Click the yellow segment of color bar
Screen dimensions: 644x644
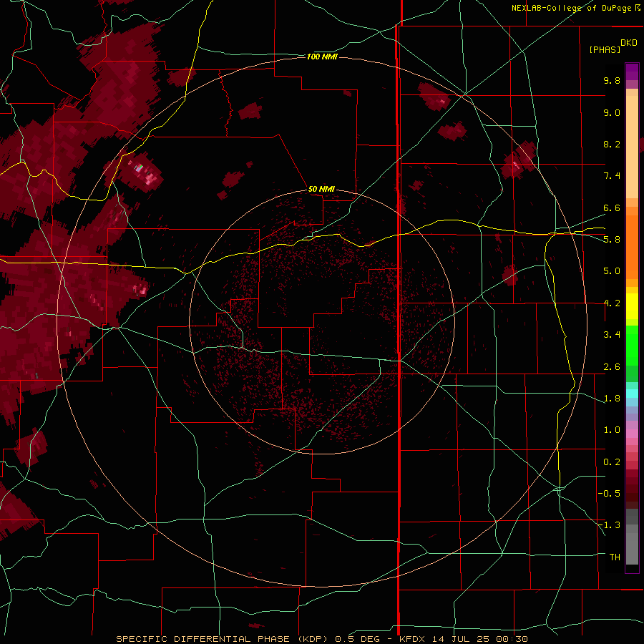point(632,306)
